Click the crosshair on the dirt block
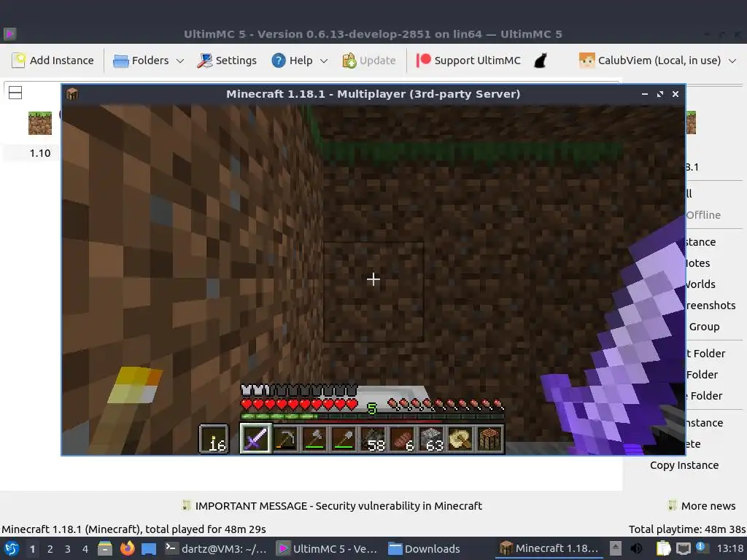 pyautogui.click(x=373, y=279)
